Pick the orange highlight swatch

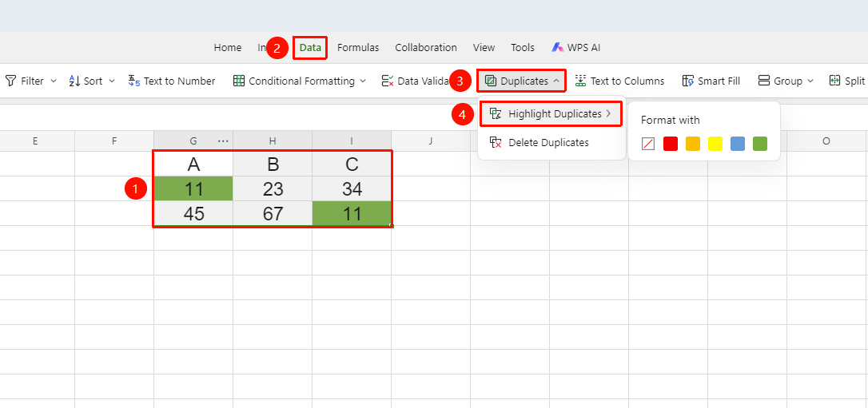click(x=692, y=144)
